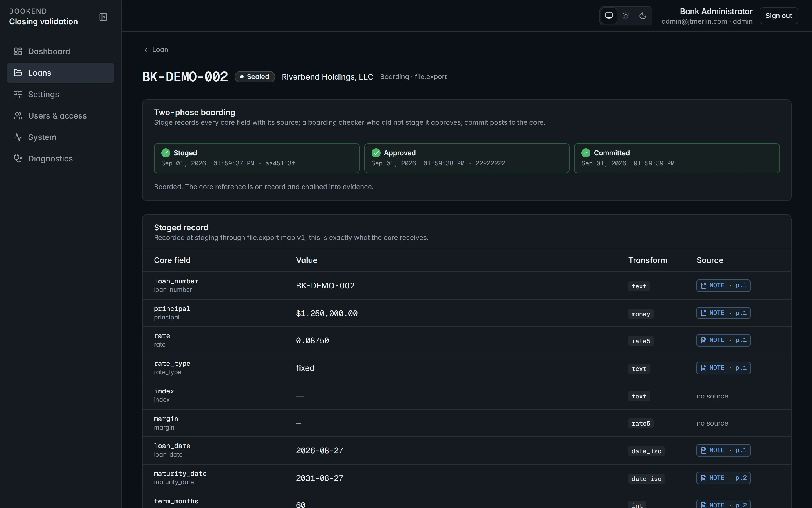Click 'no source' in the margin row

712,423
